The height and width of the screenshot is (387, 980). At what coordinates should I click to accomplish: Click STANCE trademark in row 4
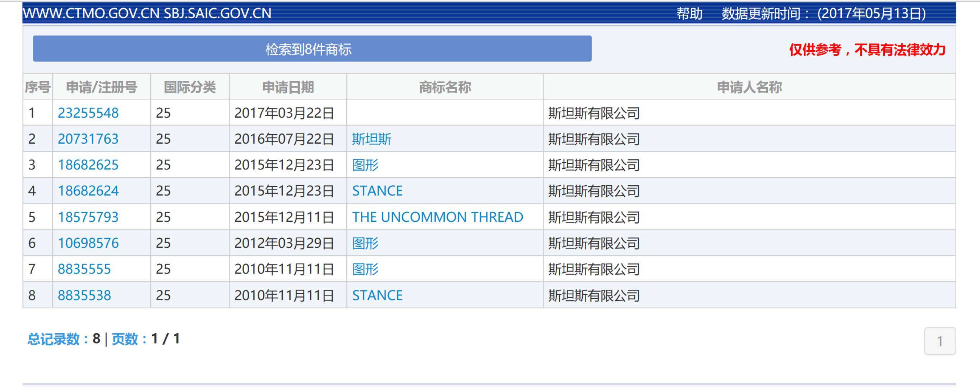pyautogui.click(x=377, y=191)
